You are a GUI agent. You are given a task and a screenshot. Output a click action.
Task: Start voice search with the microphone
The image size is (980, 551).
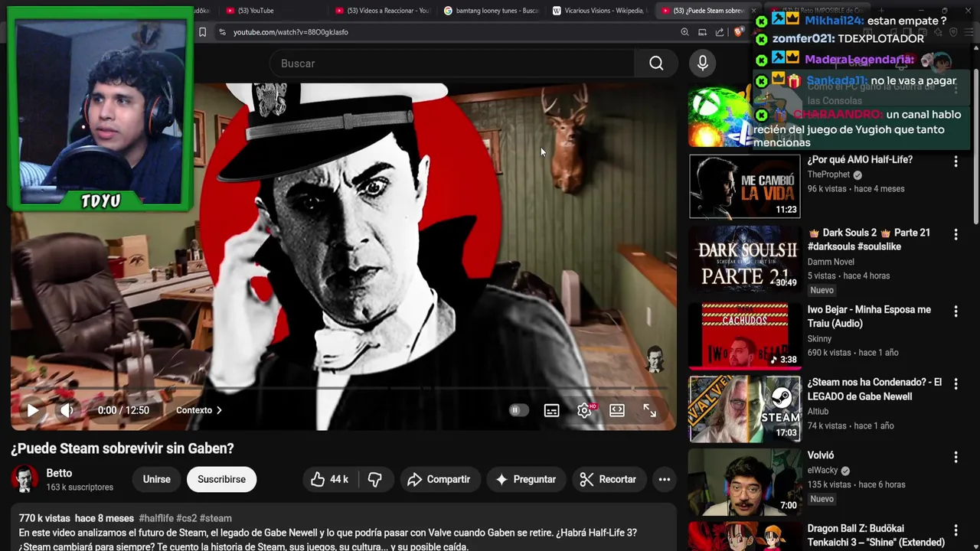coord(702,64)
